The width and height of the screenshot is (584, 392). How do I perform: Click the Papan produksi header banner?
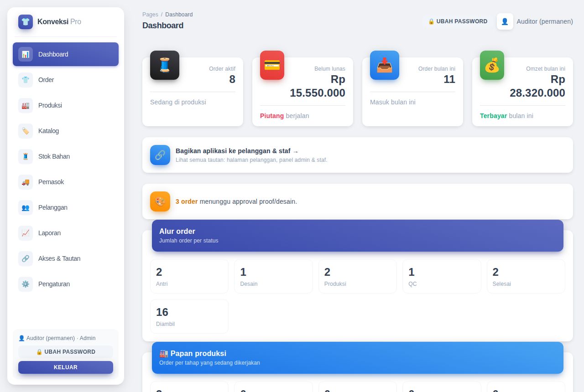(358, 358)
